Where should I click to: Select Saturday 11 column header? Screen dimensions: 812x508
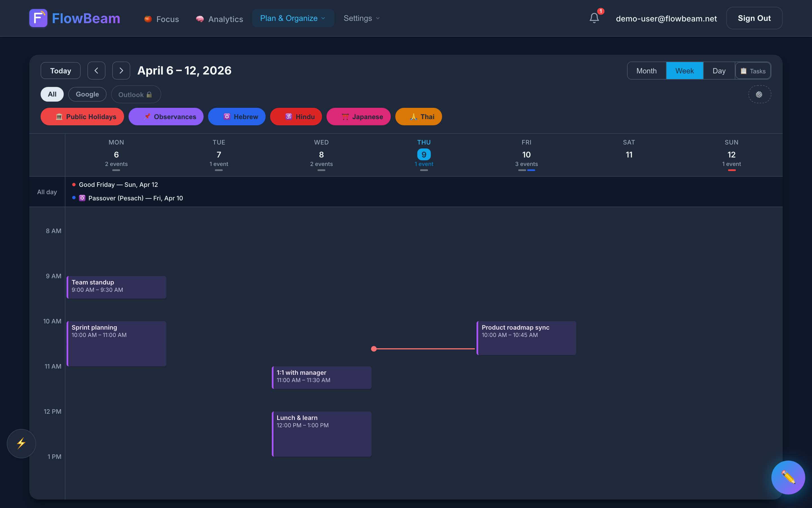pyautogui.click(x=629, y=155)
